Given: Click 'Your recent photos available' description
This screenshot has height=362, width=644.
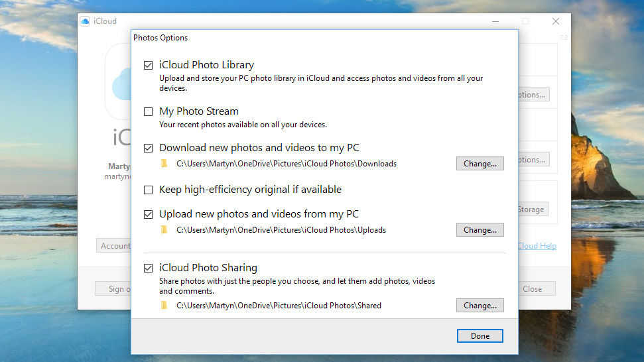Looking at the screenshot, I should tap(243, 125).
